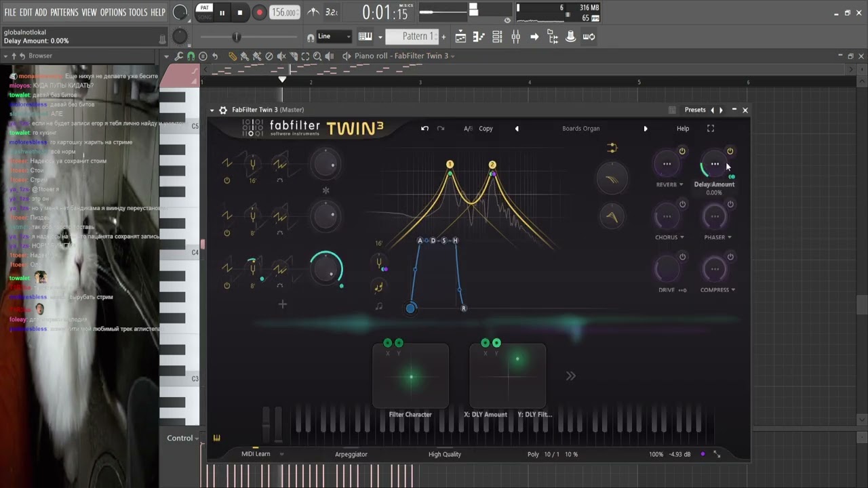Toggle oscillator 1 power button
The height and width of the screenshot is (488, 868).
(227, 180)
